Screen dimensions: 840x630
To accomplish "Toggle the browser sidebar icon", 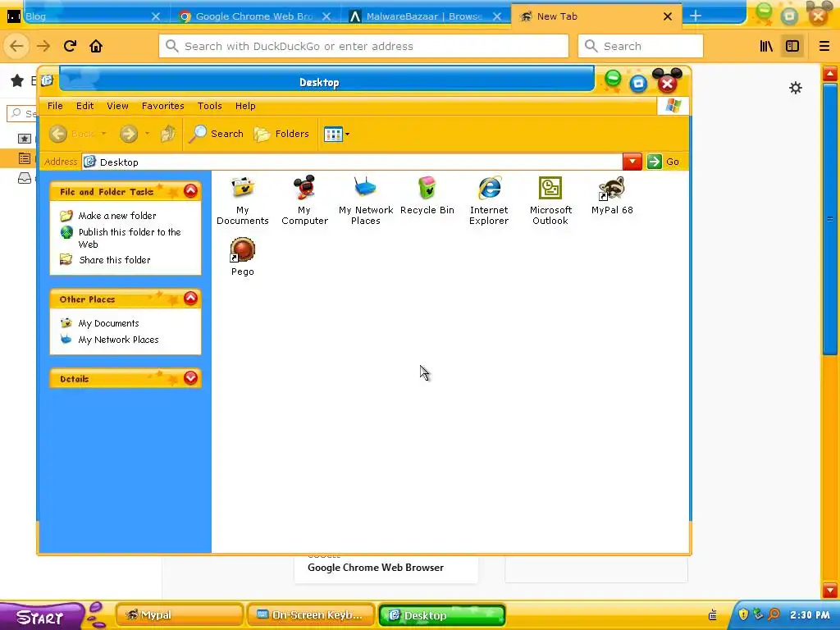I will coord(792,46).
